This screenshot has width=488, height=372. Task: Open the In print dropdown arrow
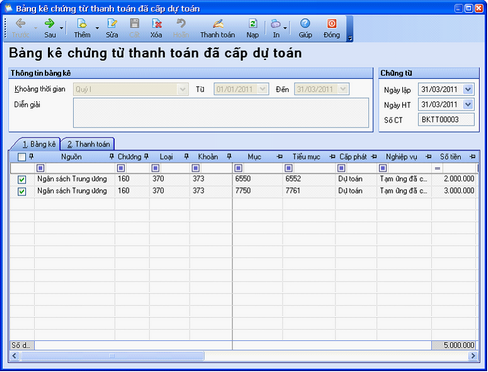coord(285,28)
